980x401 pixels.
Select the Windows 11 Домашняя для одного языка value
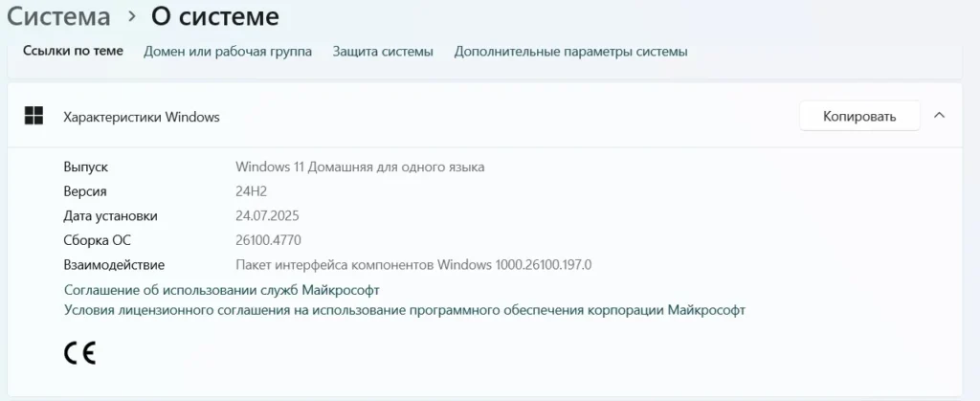pyautogui.click(x=360, y=167)
